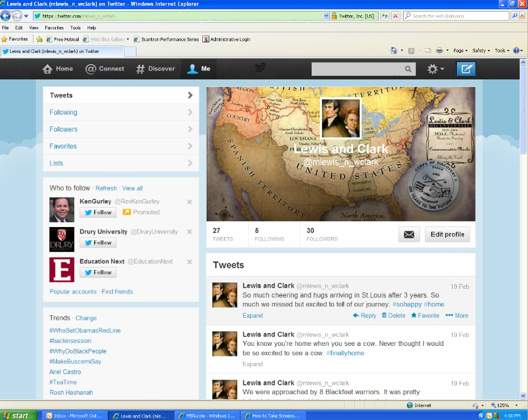Open the Help menu
Viewport: 528px width, 420px height.
(x=92, y=28)
